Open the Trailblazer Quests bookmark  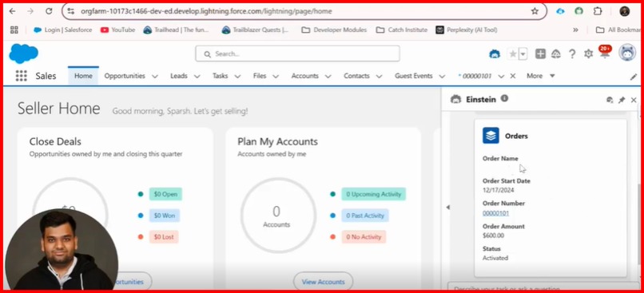pyautogui.click(x=255, y=30)
